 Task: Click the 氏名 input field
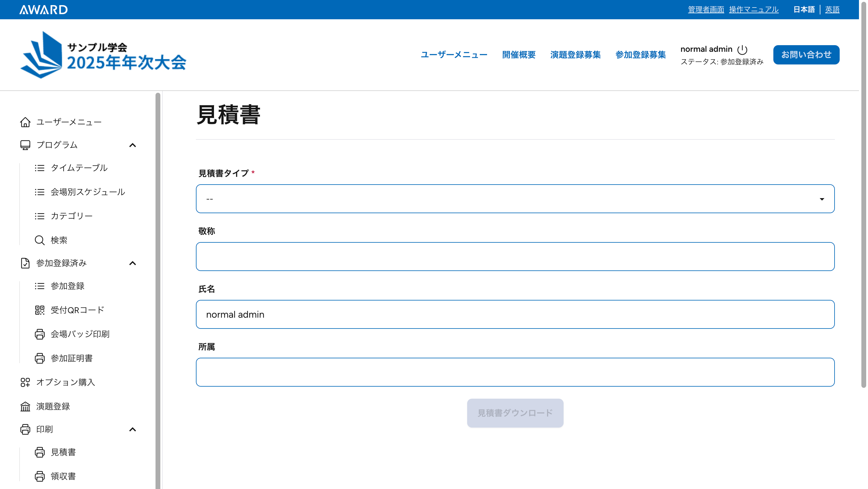[515, 315]
